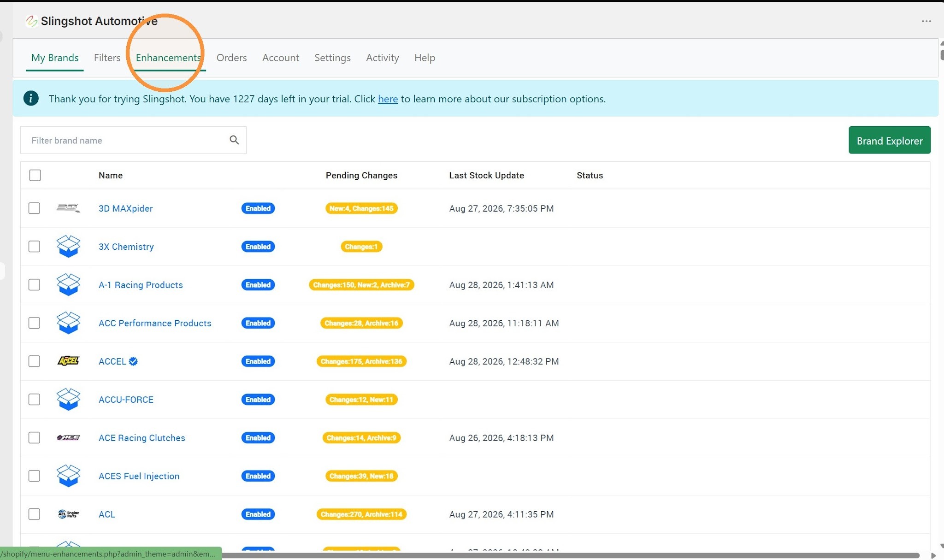This screenshot has height=560, width=944.
Task: Open the ACCU-FORCE brand link
Action: pos(126,400)
